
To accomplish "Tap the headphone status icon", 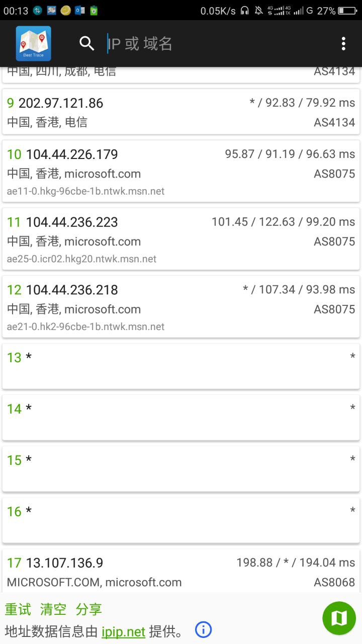I will click(x=245, y=11).
